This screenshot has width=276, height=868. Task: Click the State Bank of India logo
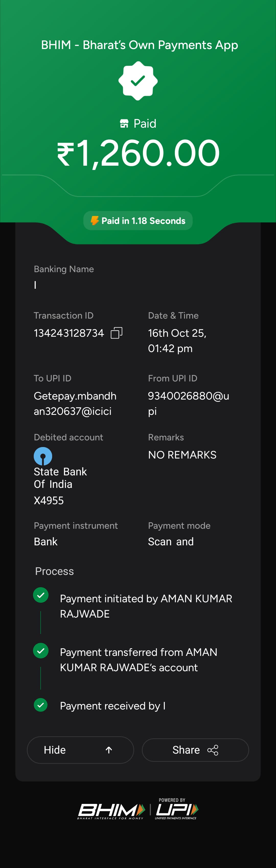pos(43,456)
